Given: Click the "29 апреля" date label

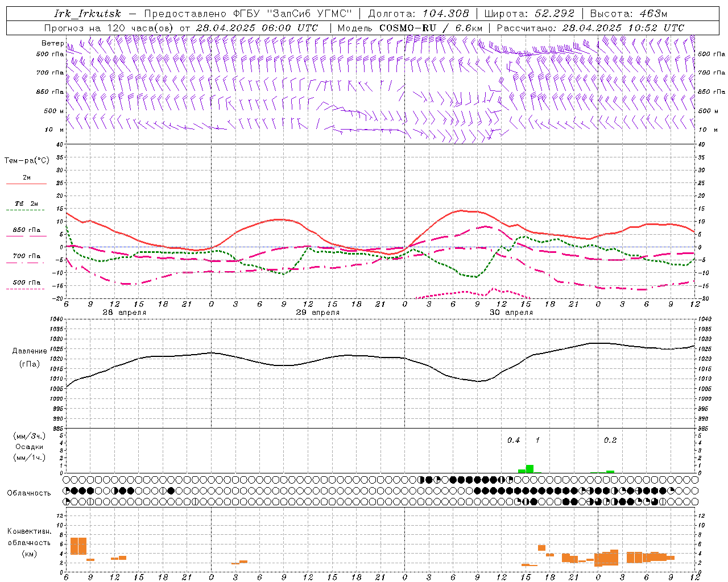Looking at the screenshot, I should [317, 313].
